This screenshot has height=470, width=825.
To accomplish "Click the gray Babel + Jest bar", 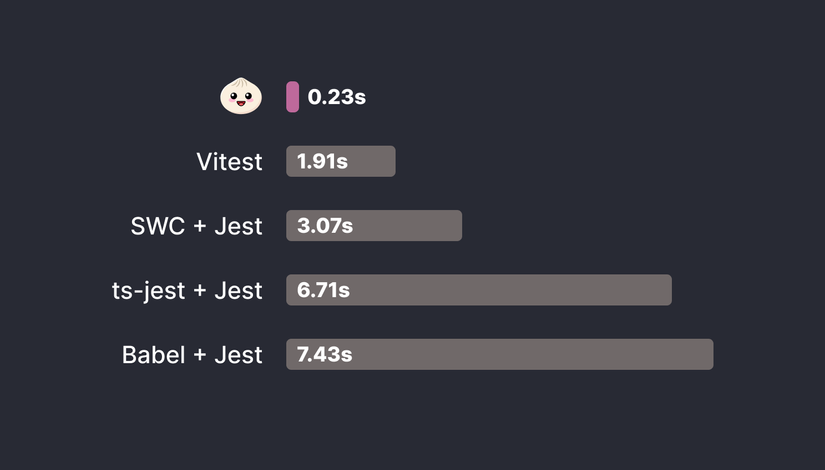I will pyautogui.click(x=530, y=354).
